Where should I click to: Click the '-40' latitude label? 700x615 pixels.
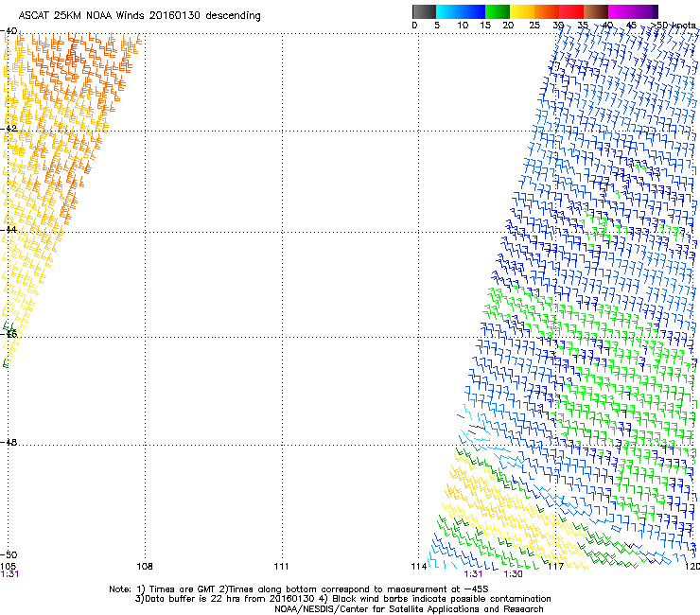9,31
